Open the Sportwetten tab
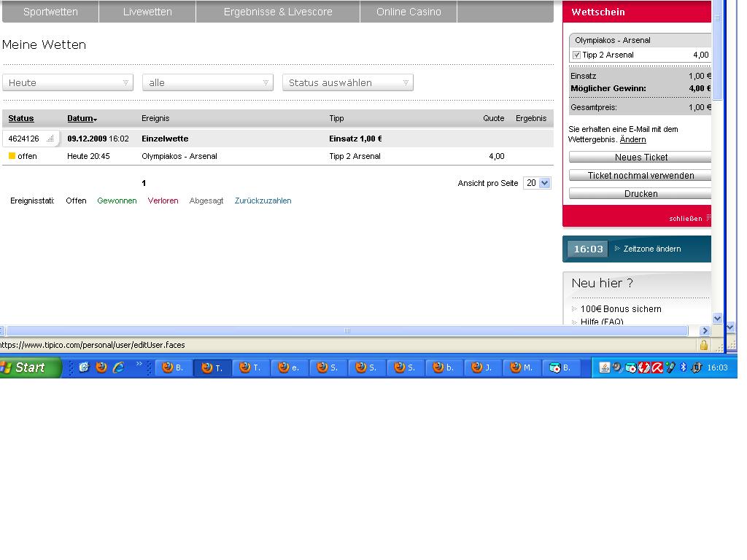Screen dimensions: 747x560 [50, 12]
